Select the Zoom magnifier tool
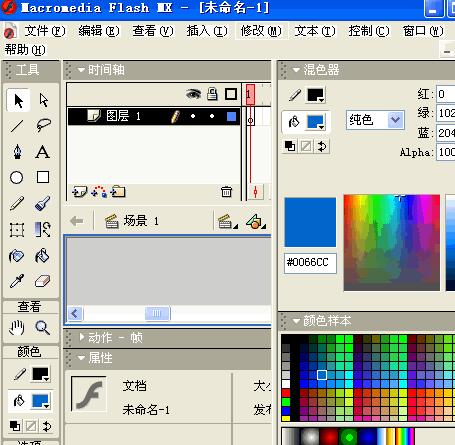This screenshot has height=445, width=455. coord(43,328)
